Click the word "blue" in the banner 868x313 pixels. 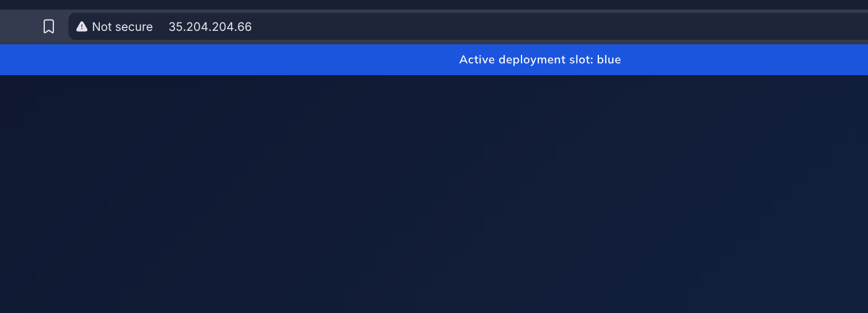coord(609,59)
